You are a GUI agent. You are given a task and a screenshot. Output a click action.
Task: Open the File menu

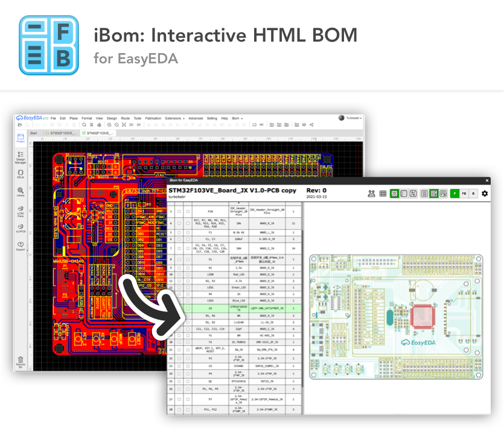point(53,118)
